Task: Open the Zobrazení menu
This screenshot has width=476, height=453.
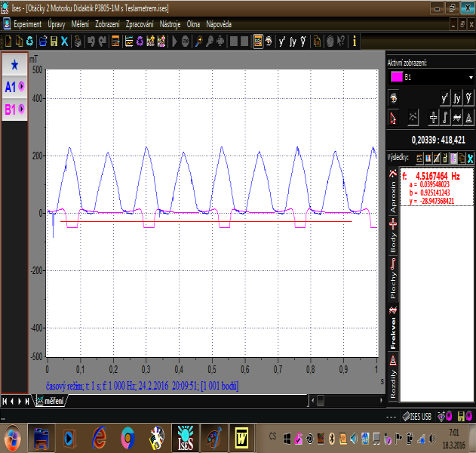Action: pos(107,24)
